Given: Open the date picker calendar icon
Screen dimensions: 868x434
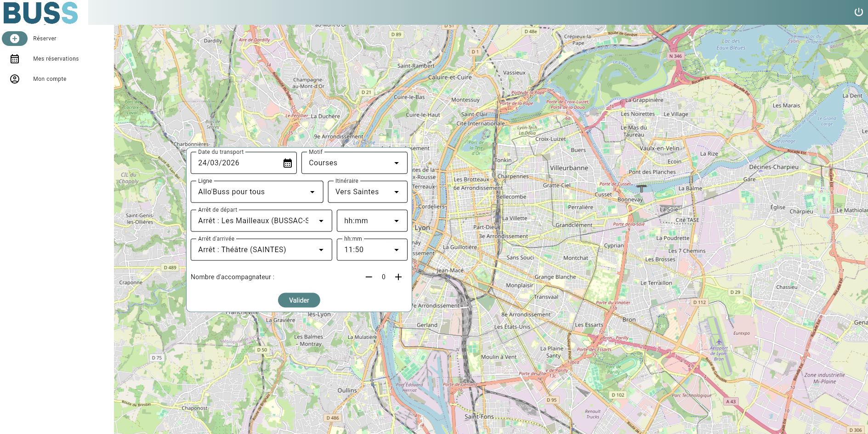Looking at the screenshot, I should (x=287, y=163).
